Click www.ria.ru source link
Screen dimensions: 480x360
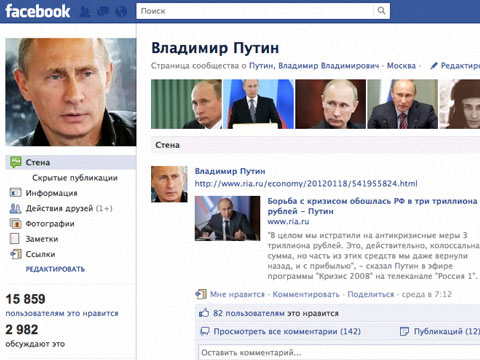coord(288,222)
